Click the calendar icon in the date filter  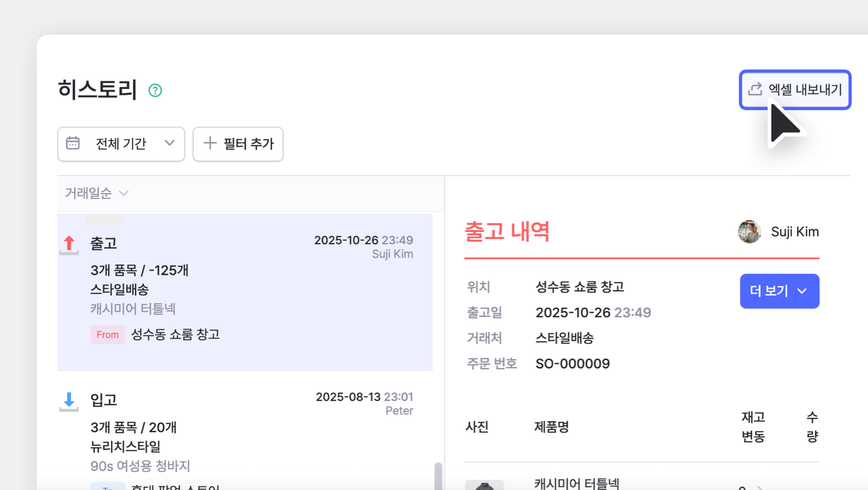click(73, 144)
